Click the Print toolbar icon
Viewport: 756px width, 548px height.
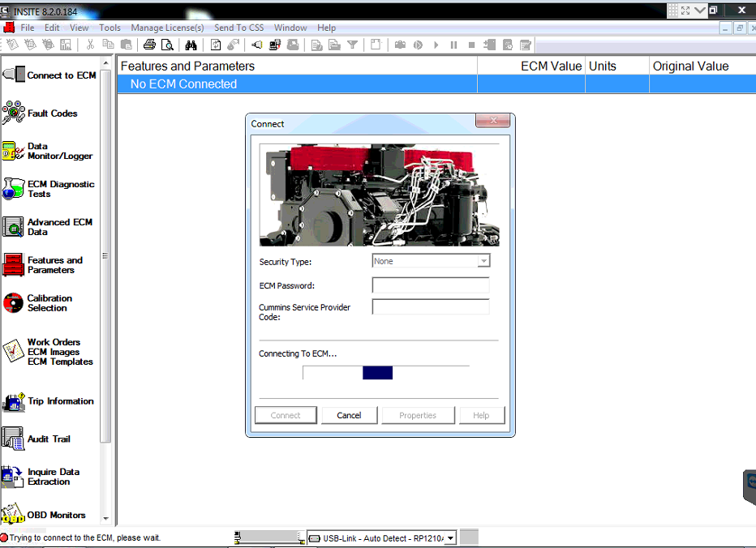point(149,45)
